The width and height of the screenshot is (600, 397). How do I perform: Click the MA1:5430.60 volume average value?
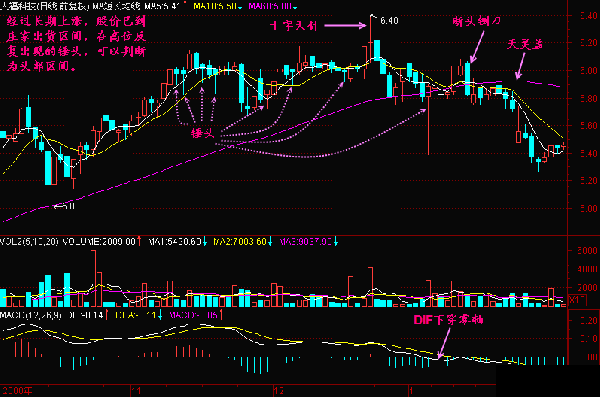click(x=175, y=242)
